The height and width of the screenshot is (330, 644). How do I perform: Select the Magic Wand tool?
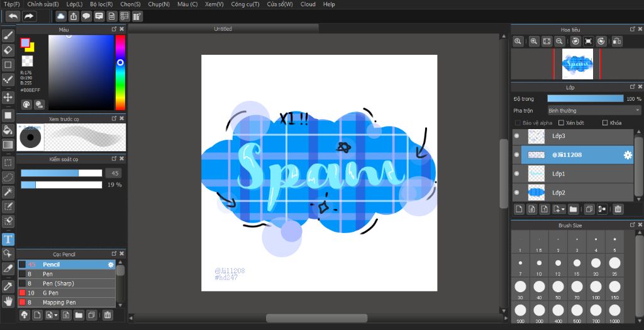click(x=8, y=191)
